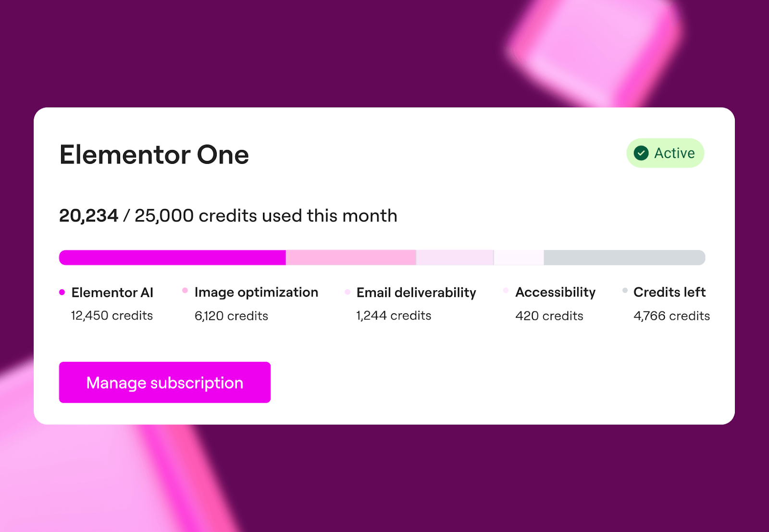Select the Credits left legend dot

[624, 291]
